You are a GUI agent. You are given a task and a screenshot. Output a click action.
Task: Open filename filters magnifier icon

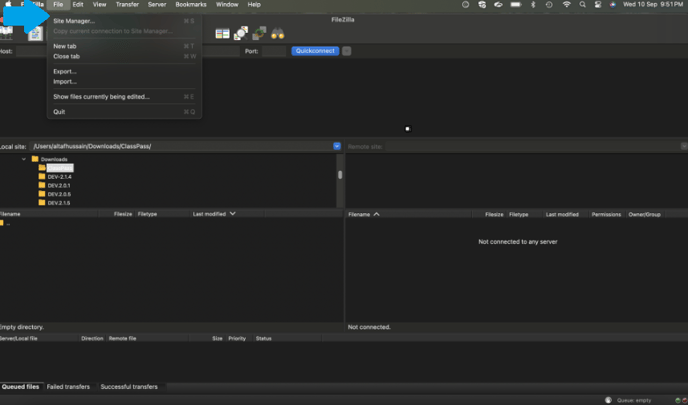coord(241,33)
